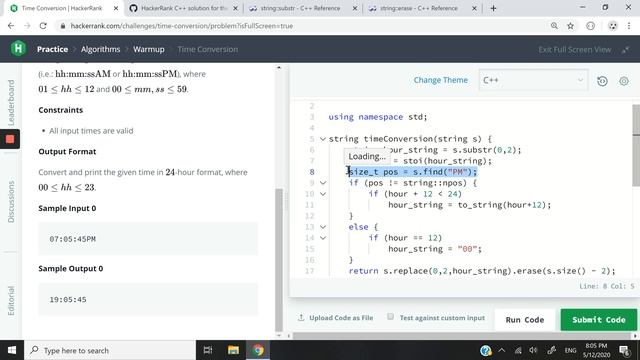Image resolution: width=640 pixels, height=360 pixels.
Task: Click the ENG language indicator
Action: pos(570,350)
